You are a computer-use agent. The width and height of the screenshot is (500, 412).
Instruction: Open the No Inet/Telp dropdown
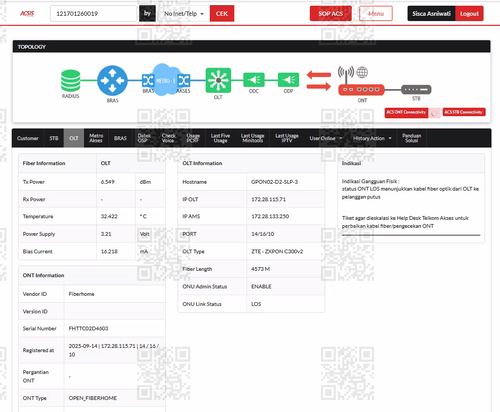tap(183, 14)
